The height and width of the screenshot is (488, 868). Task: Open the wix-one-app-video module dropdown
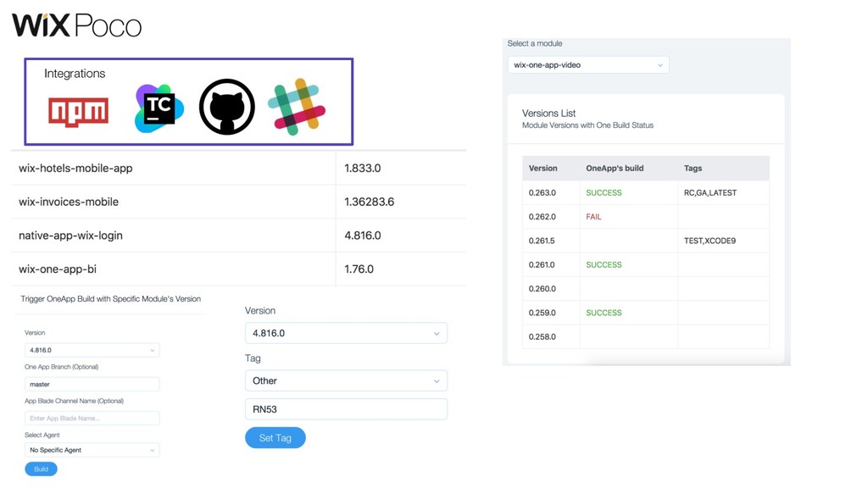pos(588,64)
